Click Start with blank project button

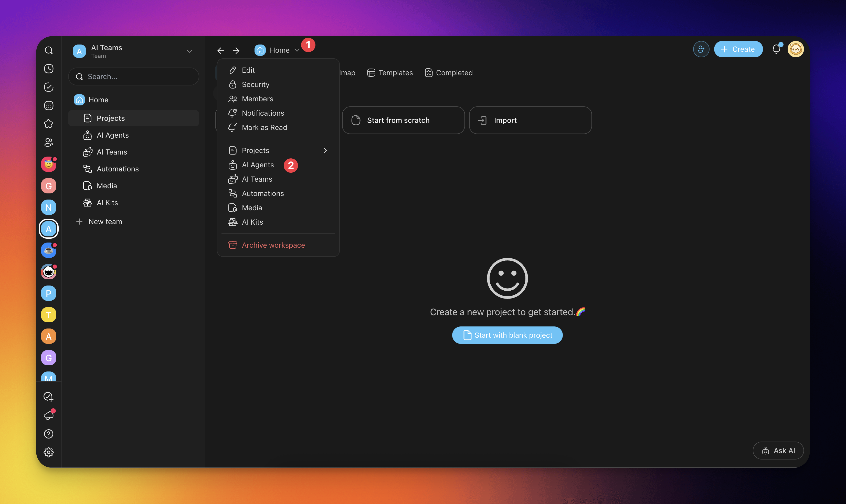(x=507, y=335)
